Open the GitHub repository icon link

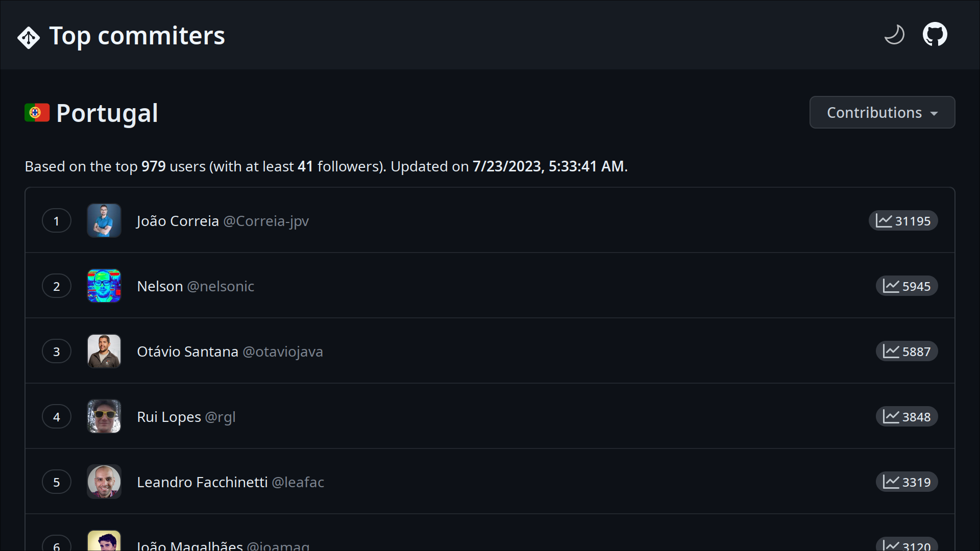pyautogui.click(x=935, y=35)
